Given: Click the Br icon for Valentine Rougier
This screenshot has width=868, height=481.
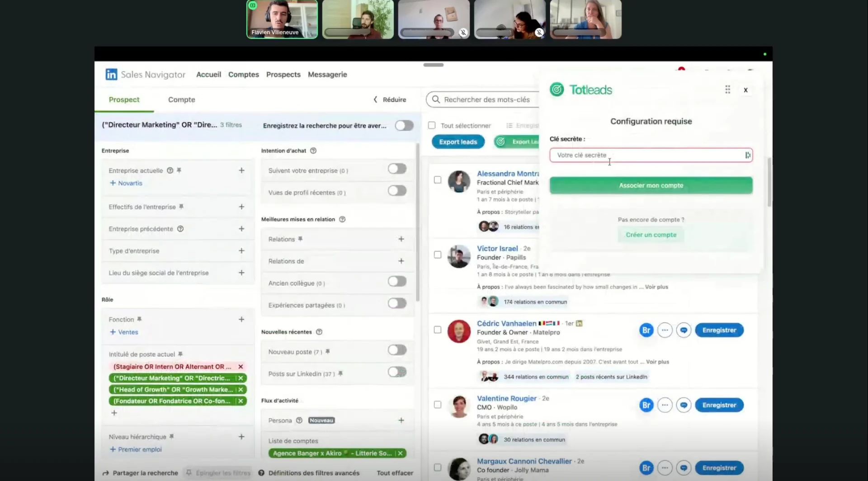Looking at the screenshot, I should click(646, 405).
